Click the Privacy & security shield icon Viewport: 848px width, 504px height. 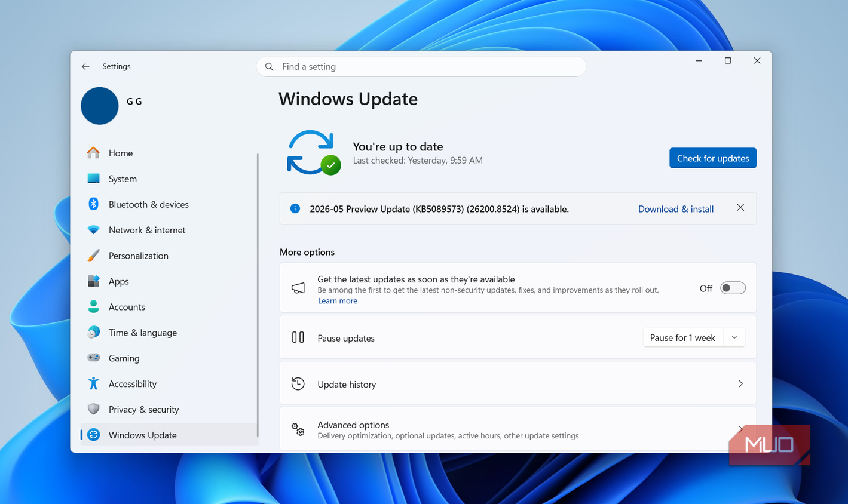coord(93,409)
